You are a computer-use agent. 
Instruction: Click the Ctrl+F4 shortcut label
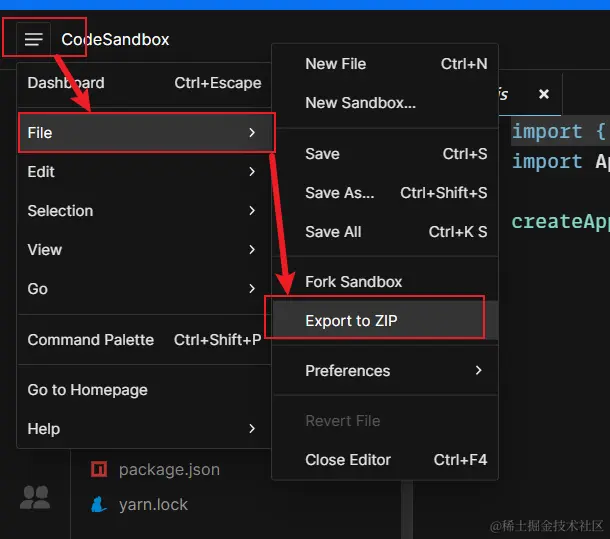461,460
